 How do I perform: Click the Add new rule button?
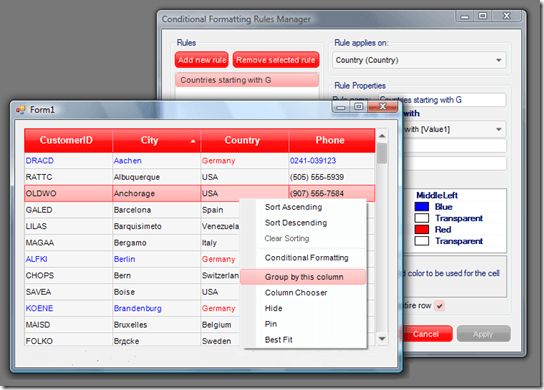[202, 60]
